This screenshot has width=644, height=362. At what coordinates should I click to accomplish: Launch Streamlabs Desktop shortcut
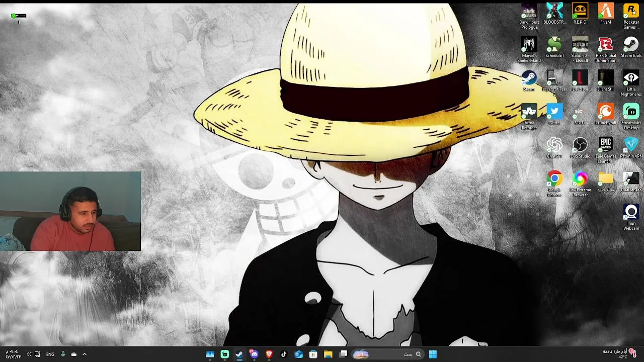pyautogui.click(x=631, y=117)
